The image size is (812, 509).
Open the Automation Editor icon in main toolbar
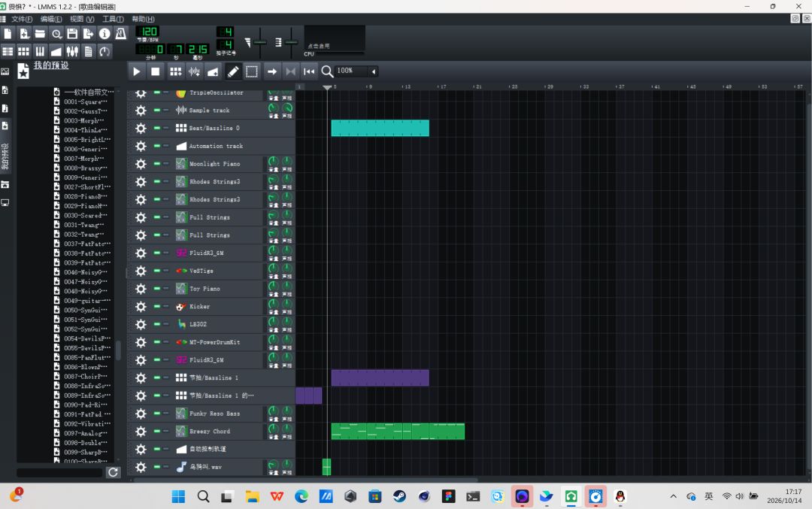pos(56,51)
